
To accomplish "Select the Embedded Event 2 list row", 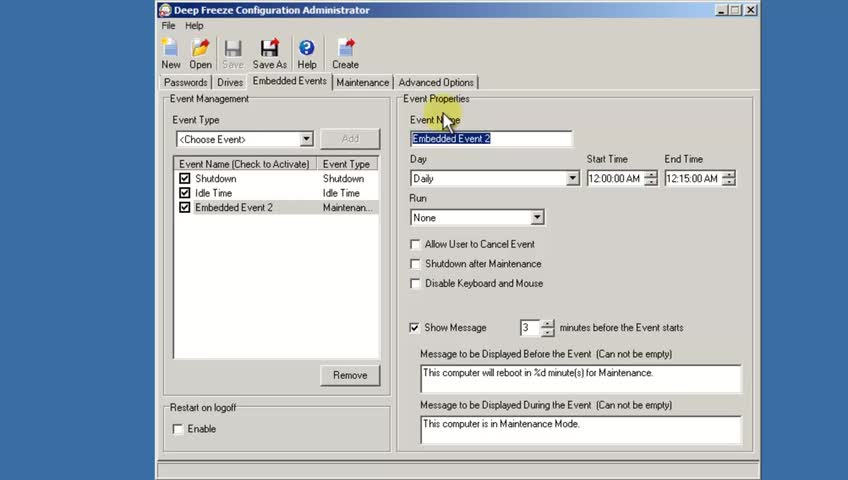I will pyautogui.click(x=276, y=208).
